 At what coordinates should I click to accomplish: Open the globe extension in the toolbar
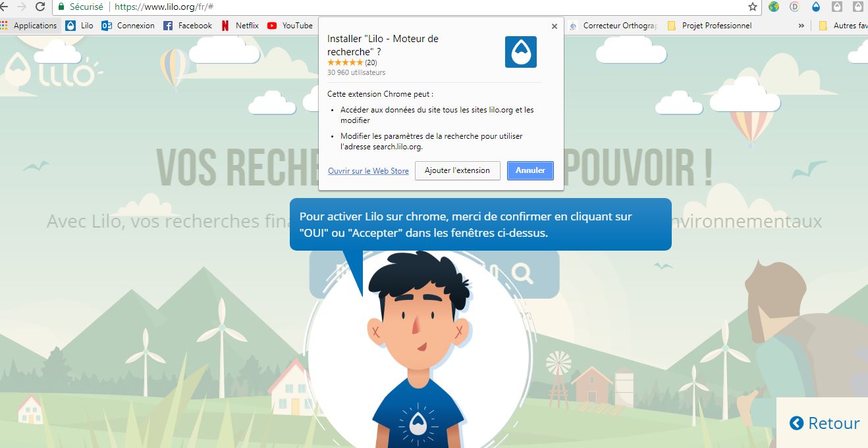coord(774,7)
